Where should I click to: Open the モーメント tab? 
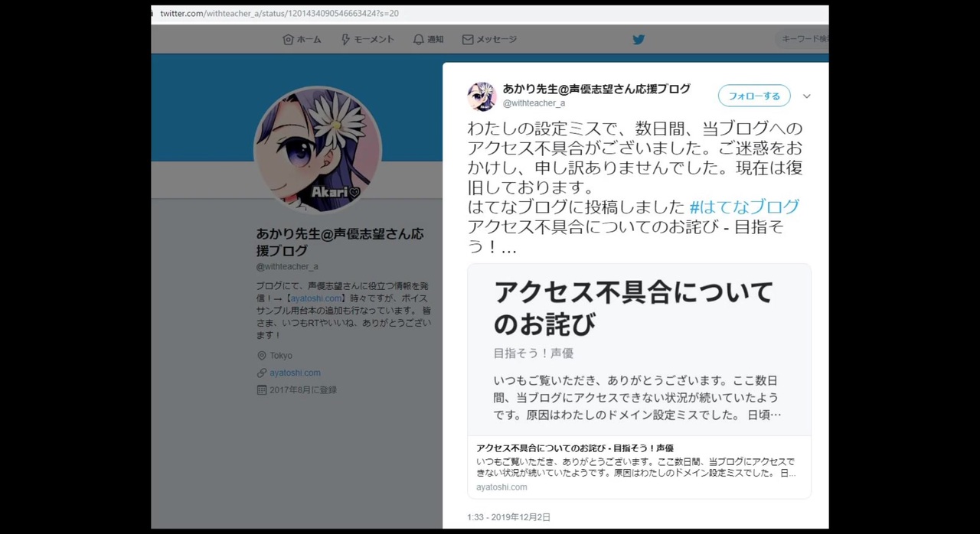367,39
